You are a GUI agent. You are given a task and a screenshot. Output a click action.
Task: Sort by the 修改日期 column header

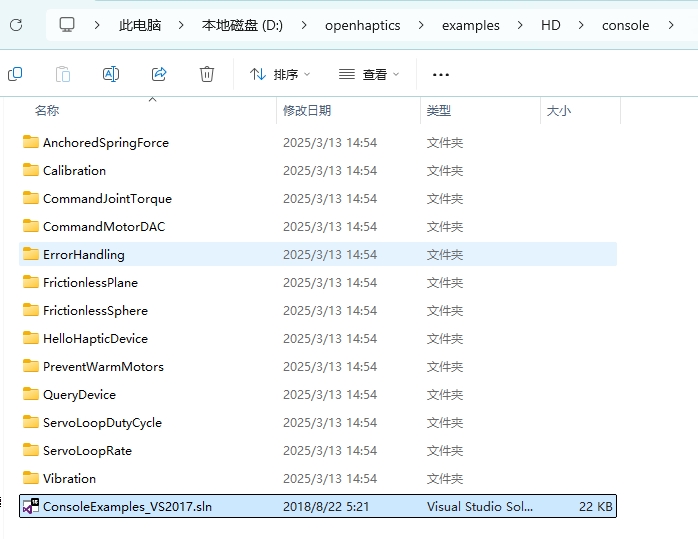[x=307, y=111]
